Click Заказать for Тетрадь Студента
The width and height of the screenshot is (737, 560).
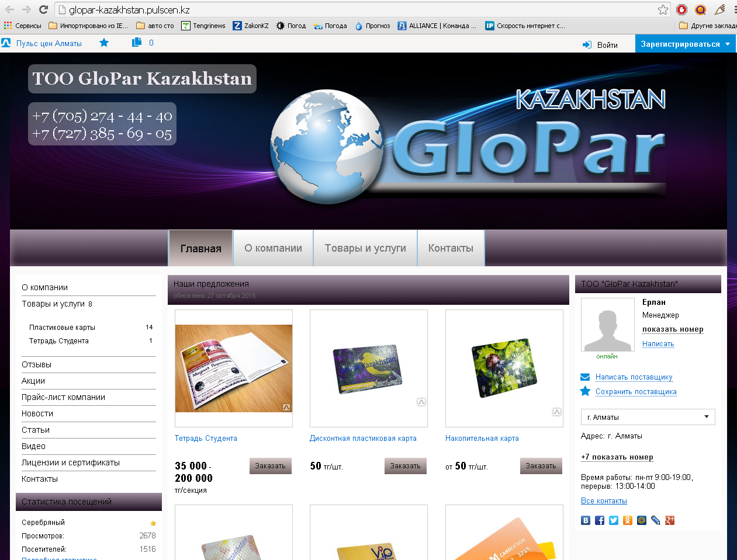pyautogui.click(x=270, y=466)
